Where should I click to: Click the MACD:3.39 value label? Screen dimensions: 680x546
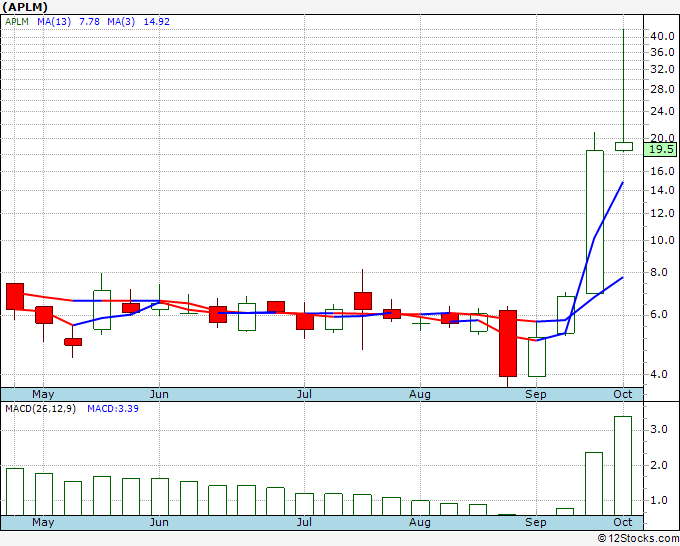(113, 409)
